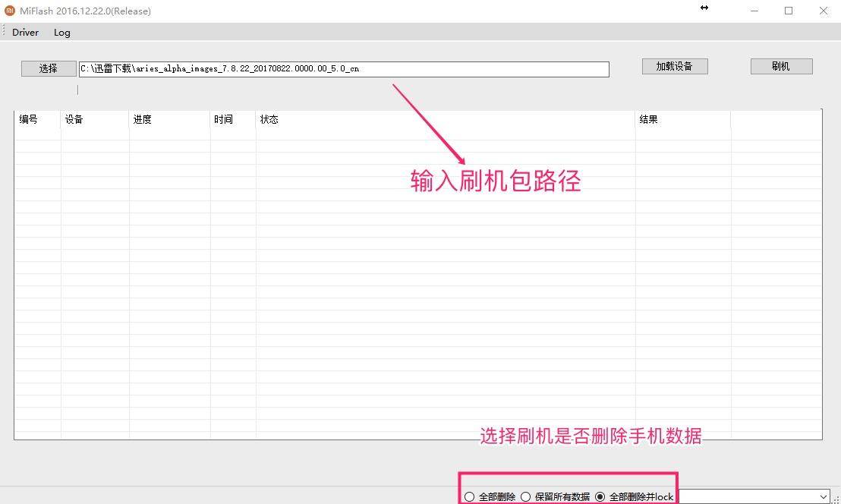This screenshot has width=841, height=504.
Task: Click the 刷机 button to start flashing
Action: [x=781, y=66]
